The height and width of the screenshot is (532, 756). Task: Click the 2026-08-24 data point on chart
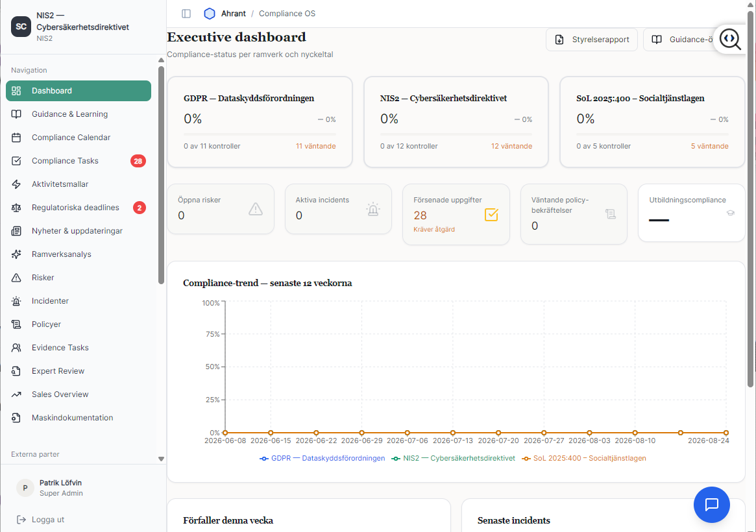726,433
